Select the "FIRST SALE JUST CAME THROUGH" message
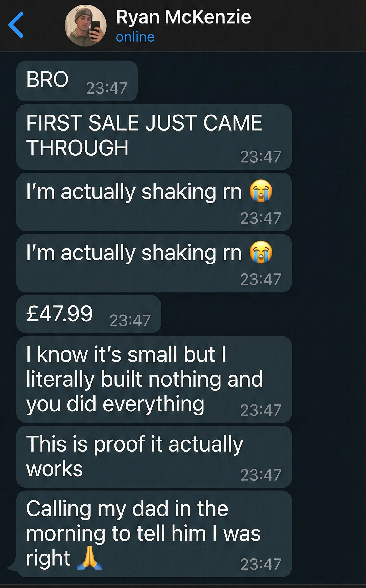Viewport: 366px width, 588px height. [144, 135]
